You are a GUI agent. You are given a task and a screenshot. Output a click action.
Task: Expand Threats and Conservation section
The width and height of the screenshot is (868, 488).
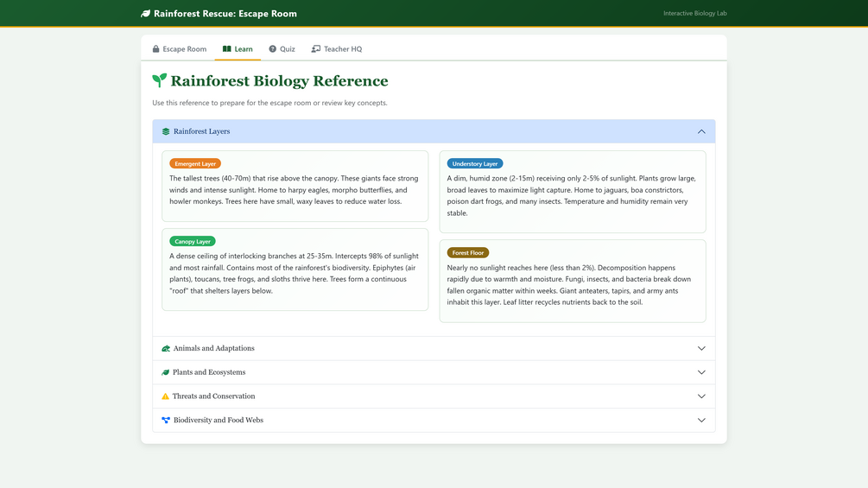click(434, 396)
